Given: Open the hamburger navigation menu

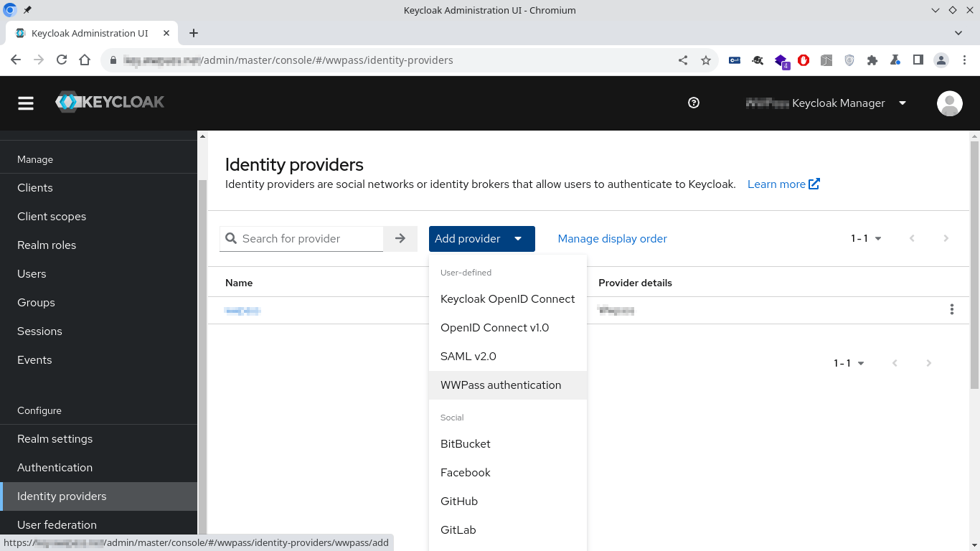Looking at the screenshot, I should [x=26, y=103].
